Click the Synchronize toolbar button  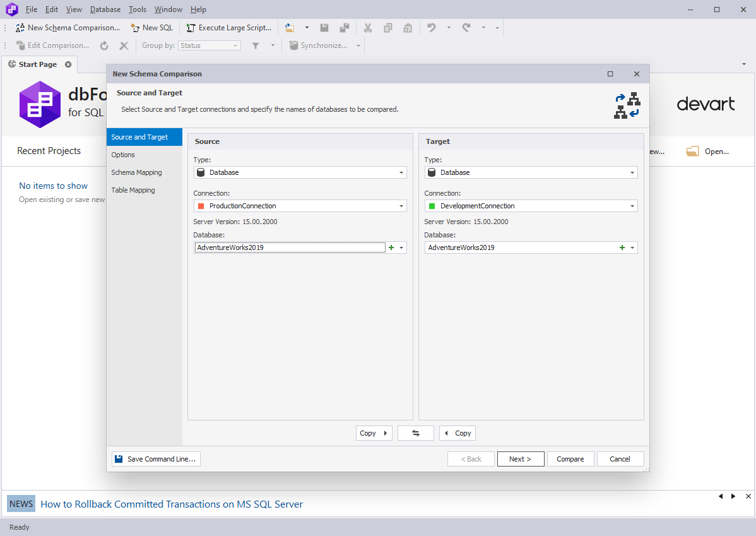[x=318, y=45]
